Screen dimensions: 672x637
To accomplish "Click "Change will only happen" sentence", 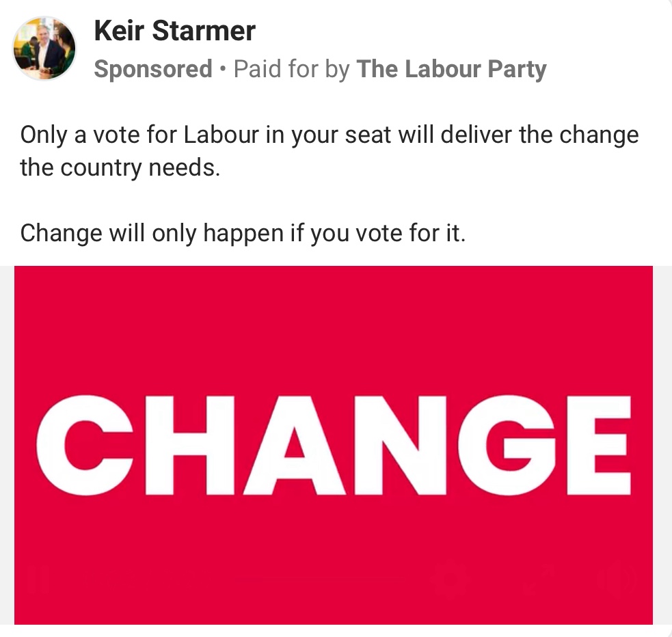I will pyautogui.click(x=243, y=233).
